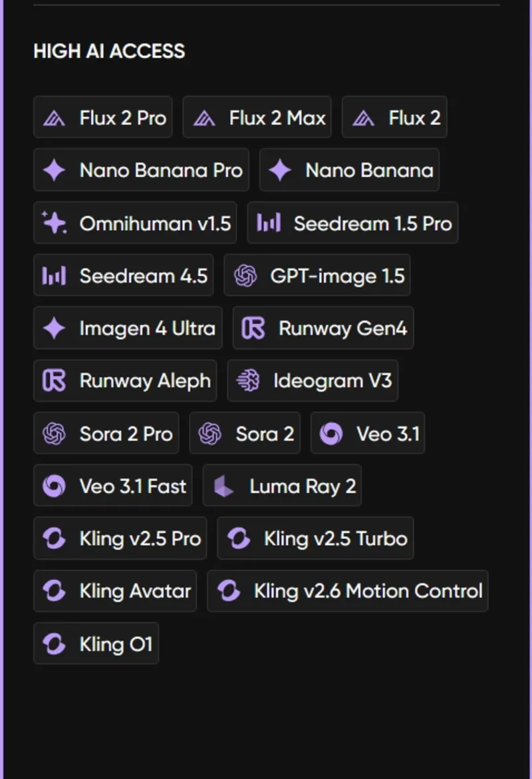Select the Veo 3.1 Fast tag

coord(113,486)
